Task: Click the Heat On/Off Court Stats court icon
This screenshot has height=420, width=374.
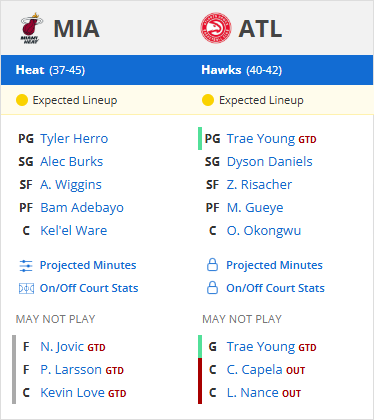Action: [x=26, y=288]
